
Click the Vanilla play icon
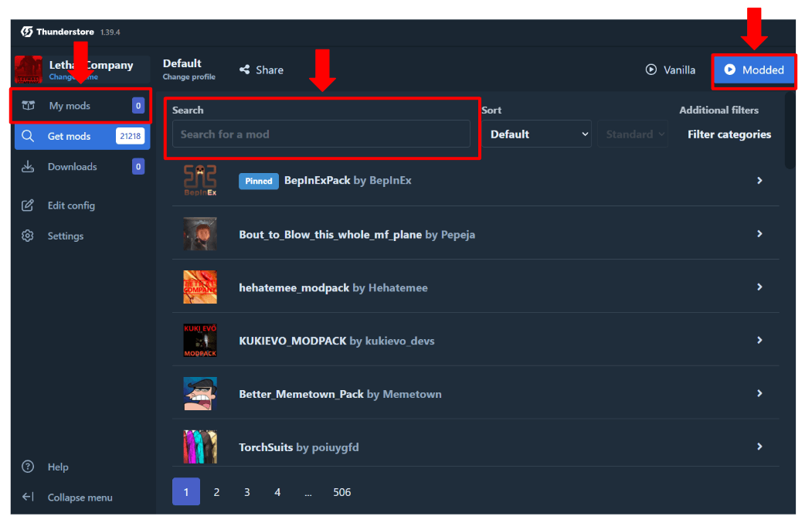pyautogui.click(x=651, y=70)
